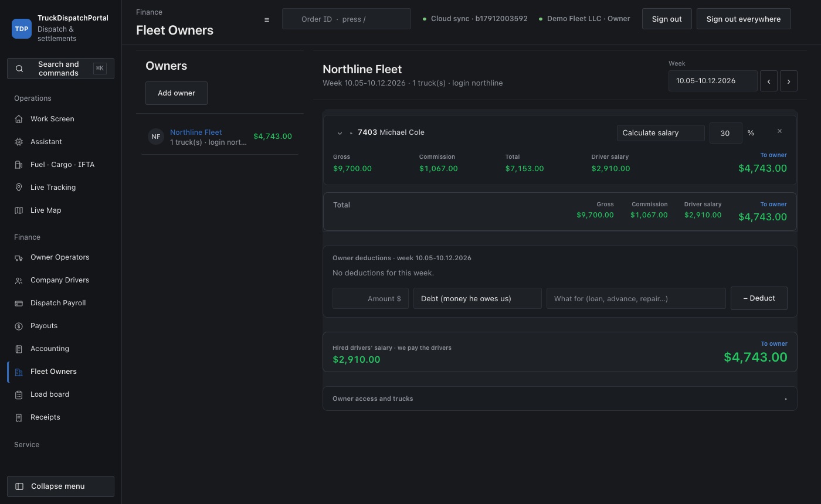
Task: Click Sign out everywhere
Action: tap(744, 19)
